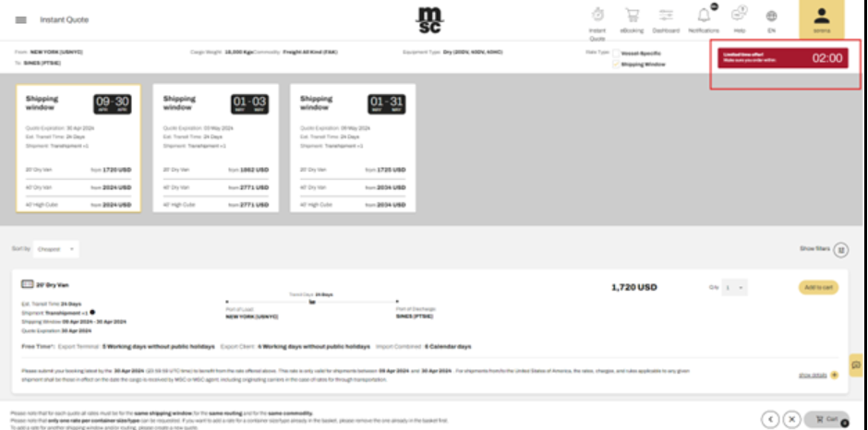Image resolution: width=868 pixels, height=430 pixels.
Task: Toggle the Shipping Window rate type checkbox
Action: [x=616, y=65]
